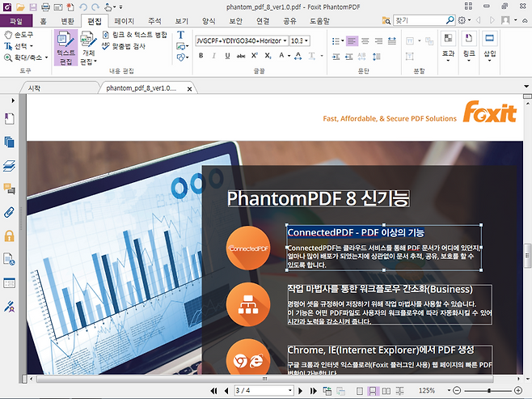The width and height of the screenshot is (532, 399).
Task: Open the font size dropdown
Action: pyautogui.click(x=306, y=40)
